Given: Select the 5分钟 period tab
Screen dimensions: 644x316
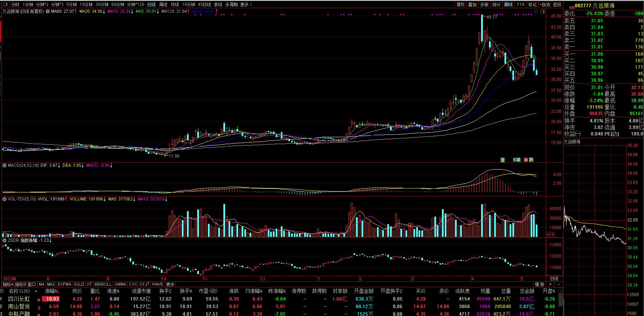Looking at the screenshot, I should [71, 4].
